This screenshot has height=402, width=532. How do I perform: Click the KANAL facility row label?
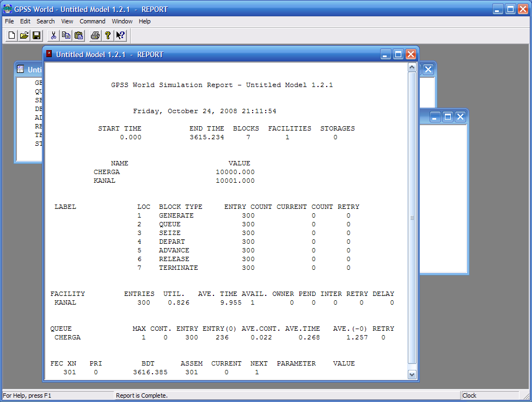click(x=65, y=302)
